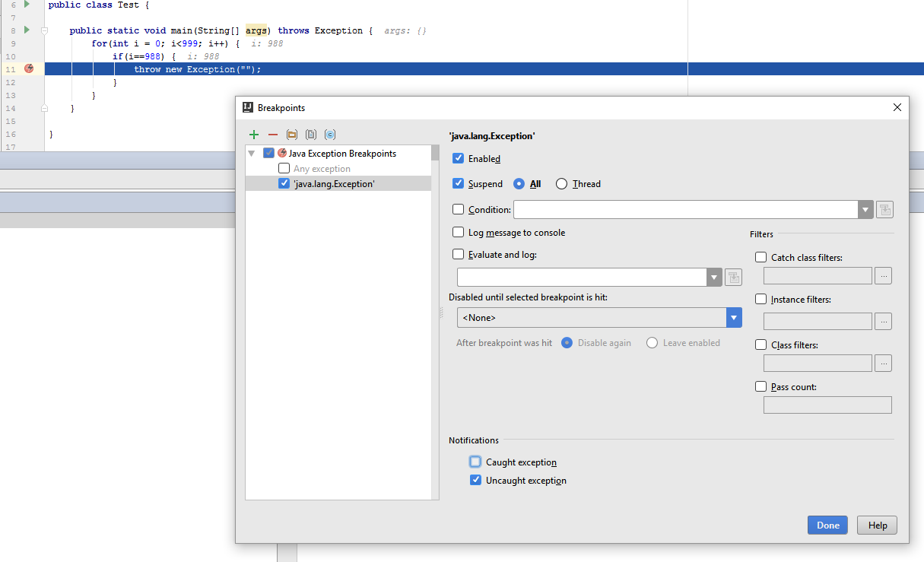Enable Pass count checkbox
This screenshot has height=562, width=924.
(x=760, y=386)
